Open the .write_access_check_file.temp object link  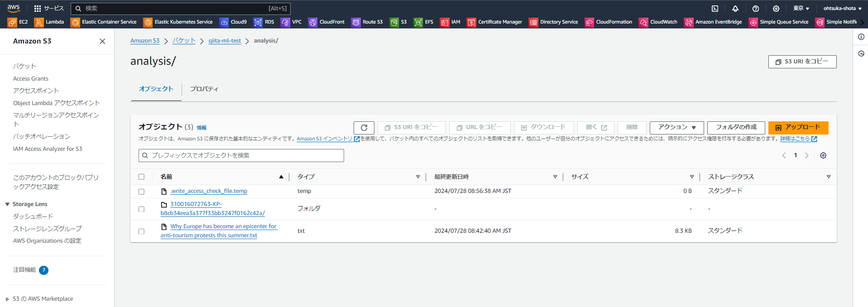pyautogui.click(x=209, y=191)
